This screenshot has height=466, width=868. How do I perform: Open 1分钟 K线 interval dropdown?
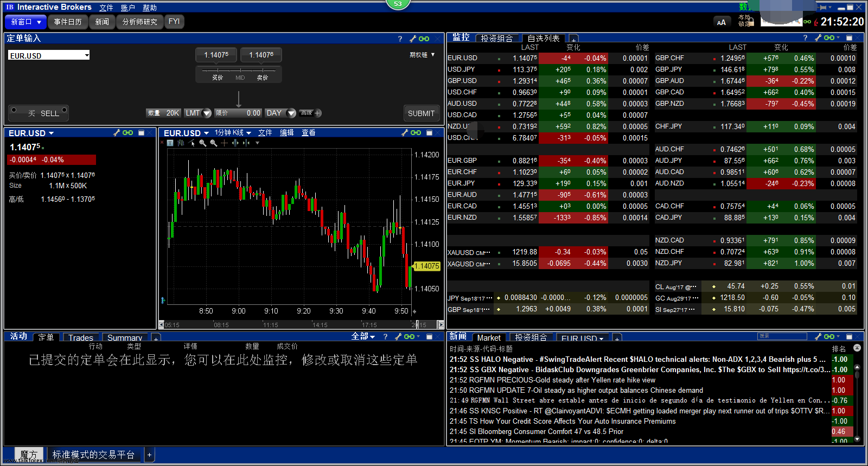(x=233, y=133)
